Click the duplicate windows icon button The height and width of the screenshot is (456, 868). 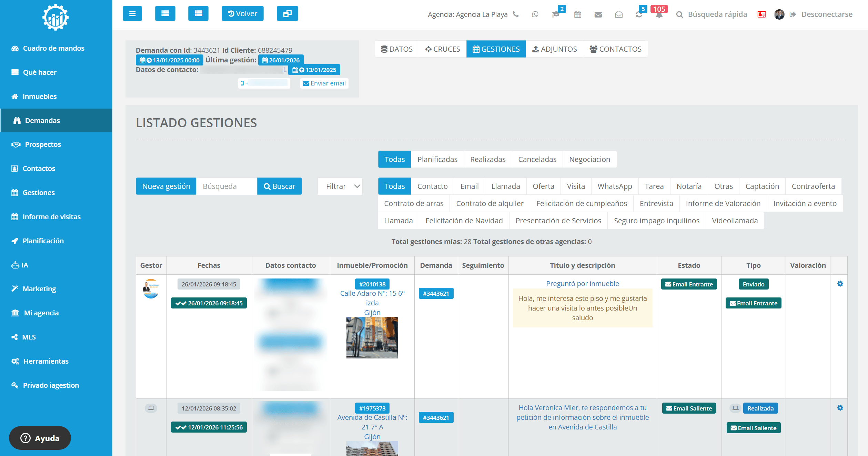coord(287,14)
